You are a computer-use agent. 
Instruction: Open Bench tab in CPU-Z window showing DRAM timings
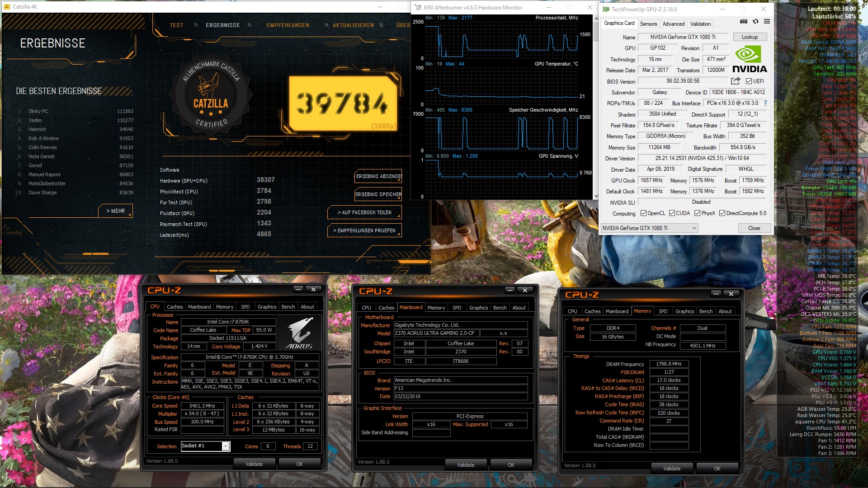pos(706,311)
